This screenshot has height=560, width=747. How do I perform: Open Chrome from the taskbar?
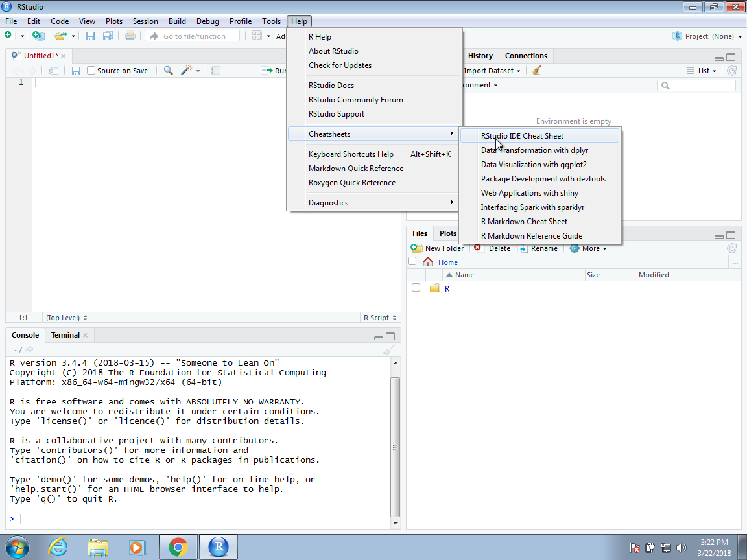[178, 547]
